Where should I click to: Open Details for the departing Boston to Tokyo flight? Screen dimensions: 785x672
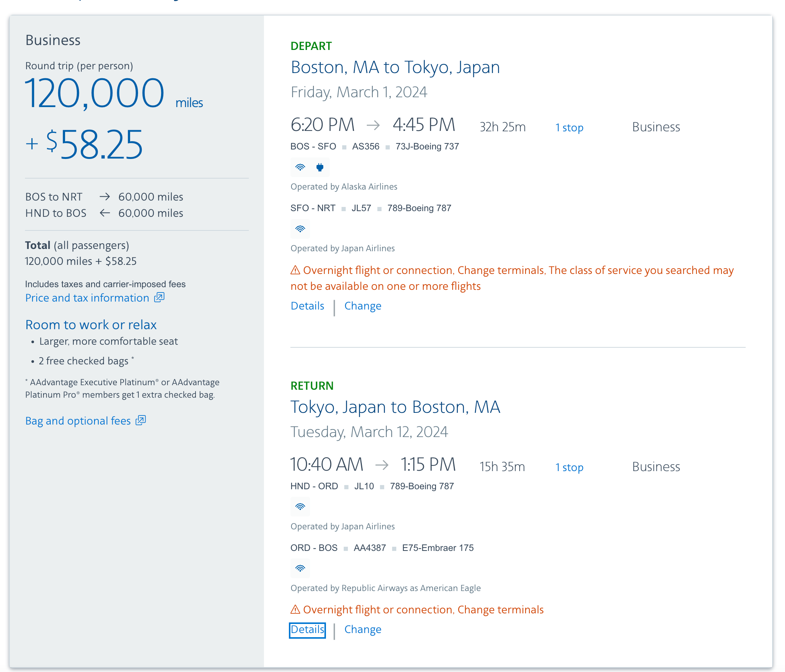point(307,305)
